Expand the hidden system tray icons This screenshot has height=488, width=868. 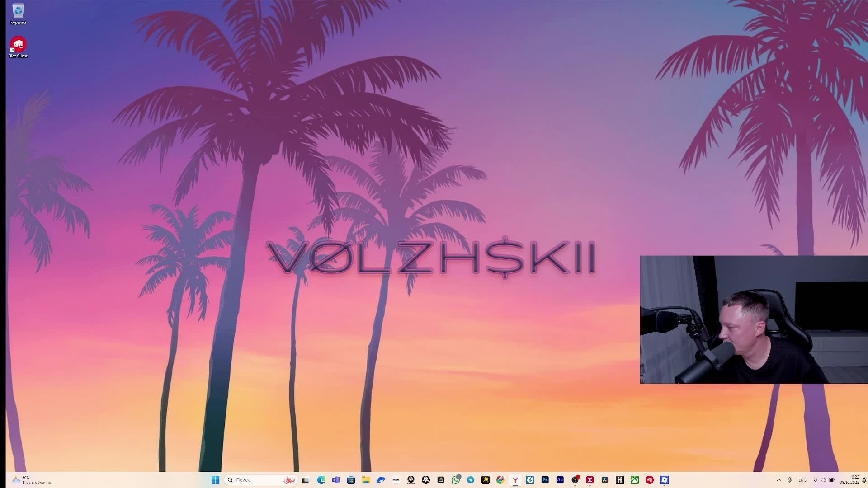(x=778, y=480)
